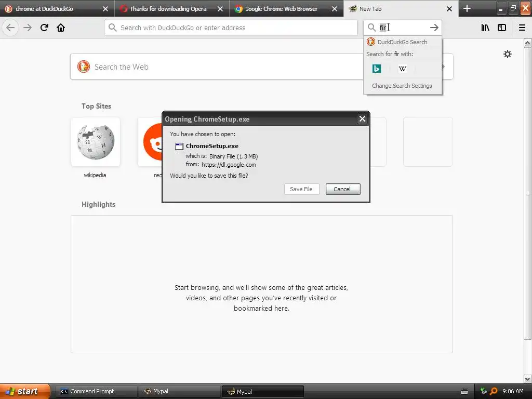This screenshot has height=399, width=532.
Task: Switch to first Mypal taskbar button
Action: [179, 391]
